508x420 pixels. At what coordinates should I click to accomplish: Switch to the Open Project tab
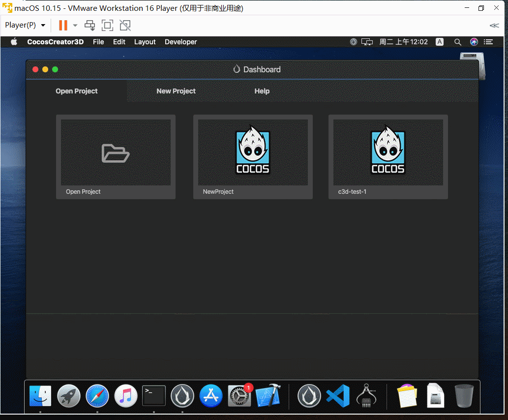pos(76,91)
